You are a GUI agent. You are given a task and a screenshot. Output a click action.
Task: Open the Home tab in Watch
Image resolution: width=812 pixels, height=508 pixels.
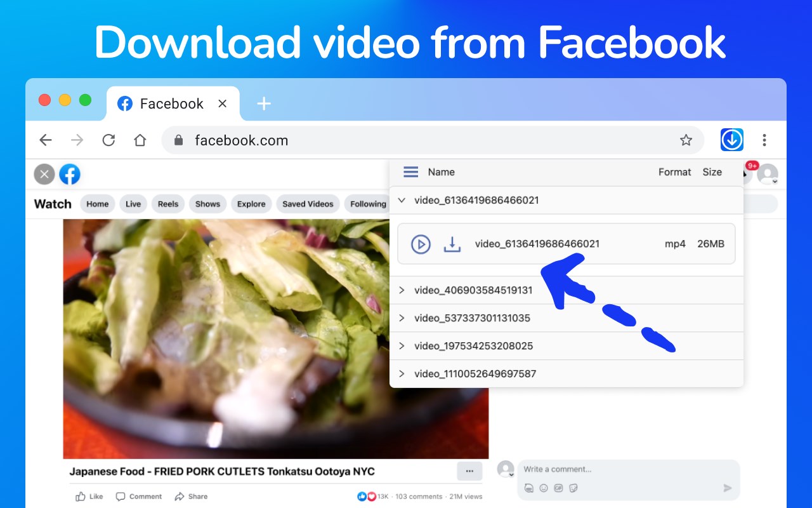point(98,204)
